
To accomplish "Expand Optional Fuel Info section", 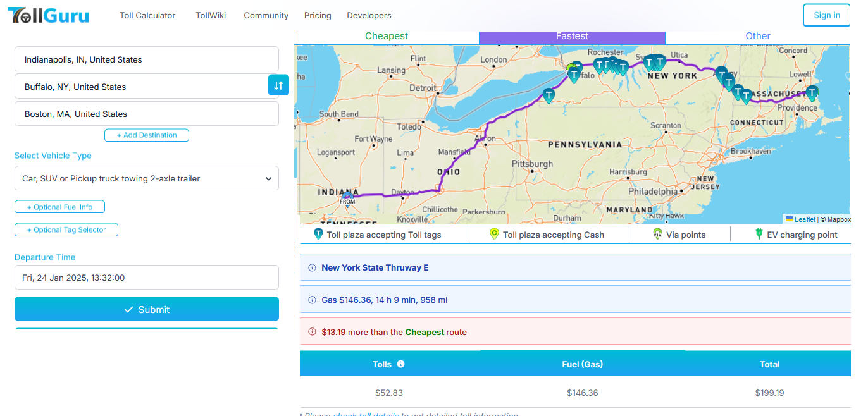I will point(59,207).
